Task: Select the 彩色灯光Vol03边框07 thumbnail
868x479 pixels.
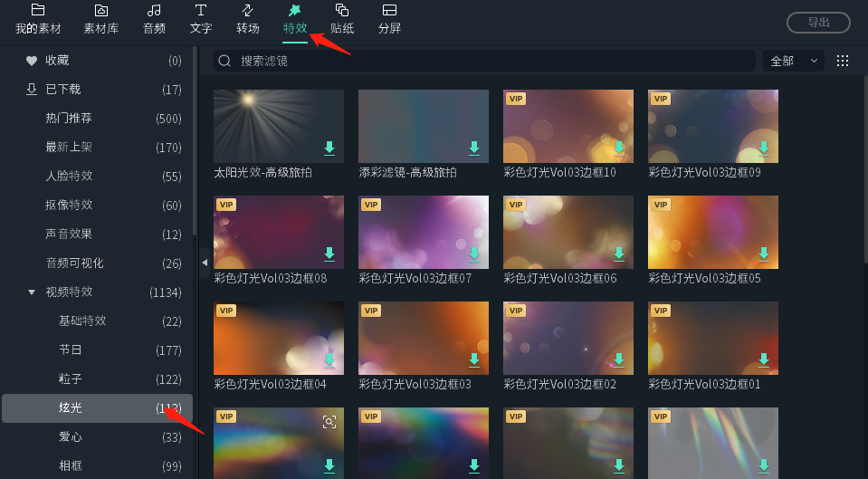Action: [x=424, y=232]
